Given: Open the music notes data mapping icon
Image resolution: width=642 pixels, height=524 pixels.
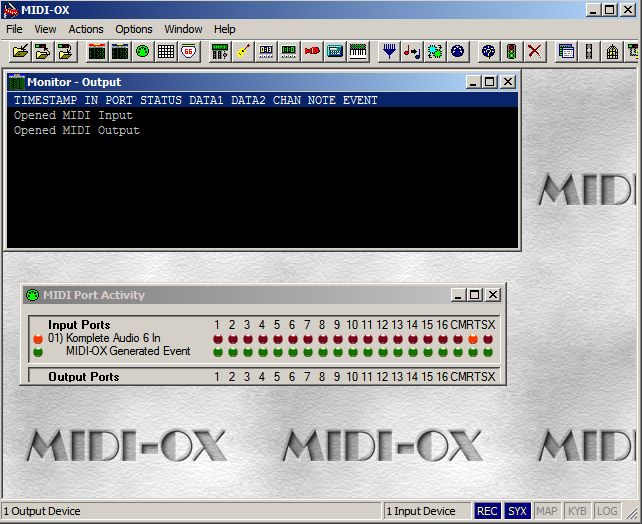Looking at the screenshot, I should [412, 52].
